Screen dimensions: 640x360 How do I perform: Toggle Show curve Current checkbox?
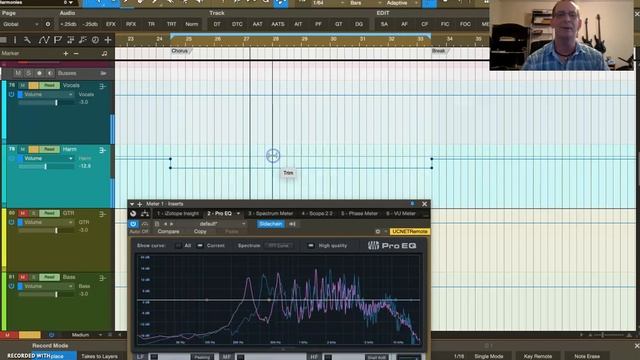[200, 246]
